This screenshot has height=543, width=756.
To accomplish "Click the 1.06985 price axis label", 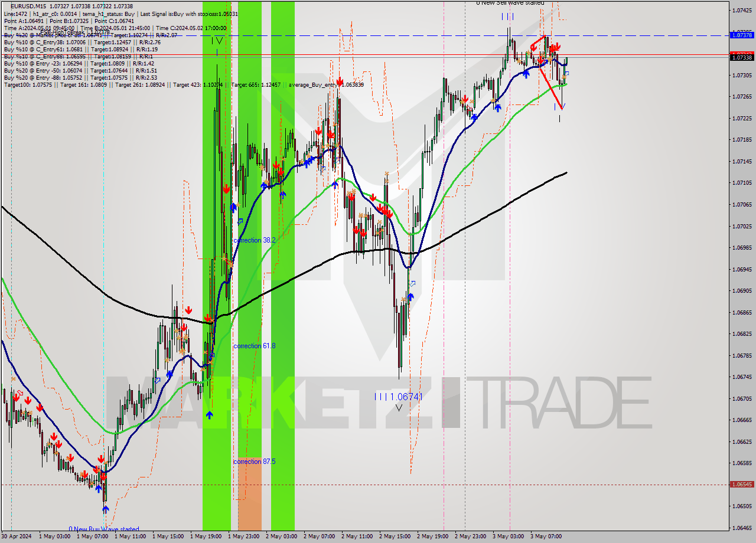I will pyautogui.click(x=742, y=247).
